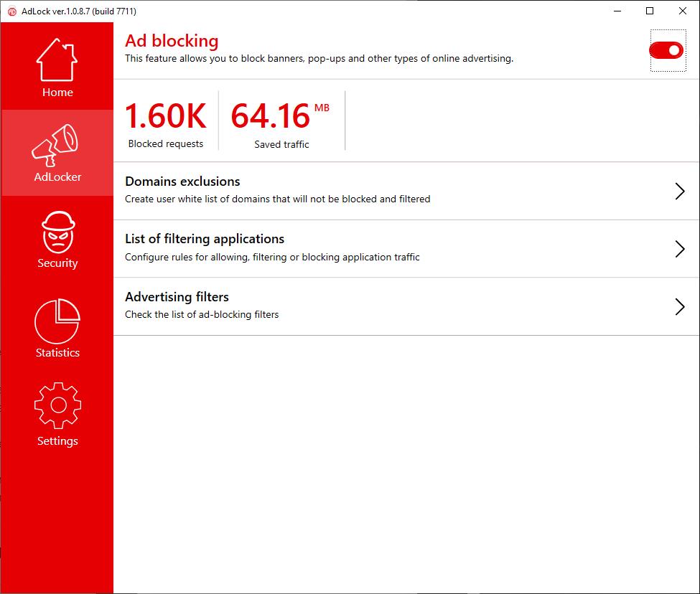
Task: Click the AdLock logo in title bar
Action: coord(11,11)
